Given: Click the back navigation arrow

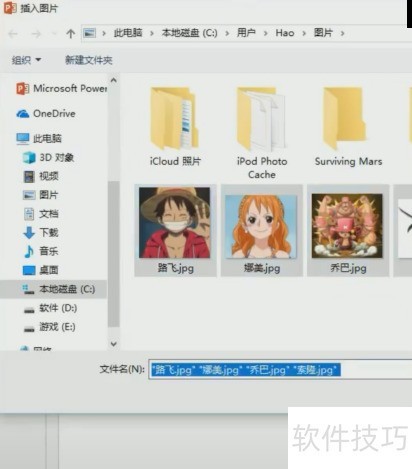Looking at the screenshot, I should [x=13, y=34].
